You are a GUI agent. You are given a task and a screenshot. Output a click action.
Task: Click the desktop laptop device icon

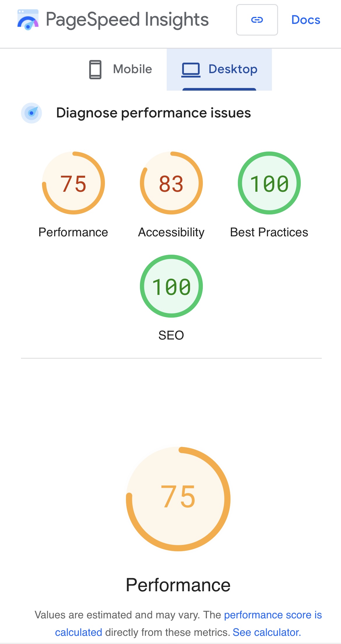[191, 70]
